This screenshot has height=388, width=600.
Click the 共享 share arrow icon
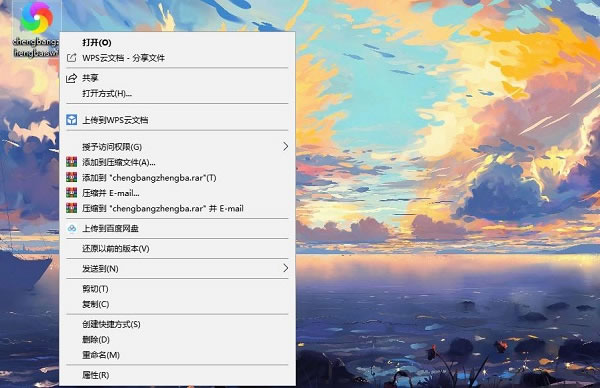[72, 78]
